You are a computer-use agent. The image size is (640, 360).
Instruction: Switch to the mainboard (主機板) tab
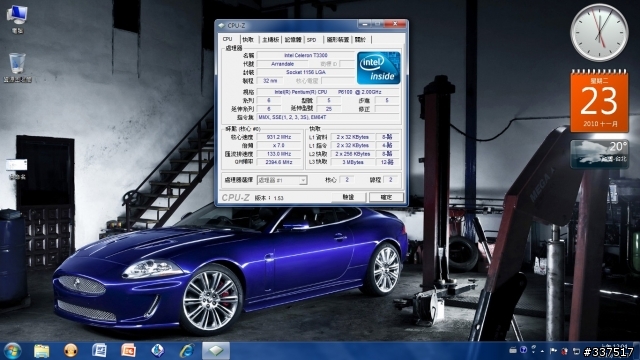pyautogui.click(x=270, y=40)
